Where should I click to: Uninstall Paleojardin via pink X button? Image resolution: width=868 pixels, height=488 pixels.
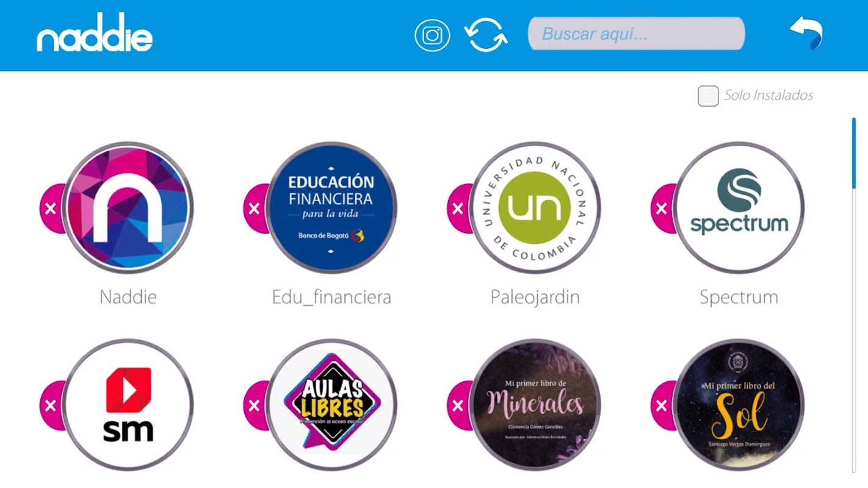[x=458, y=209]
